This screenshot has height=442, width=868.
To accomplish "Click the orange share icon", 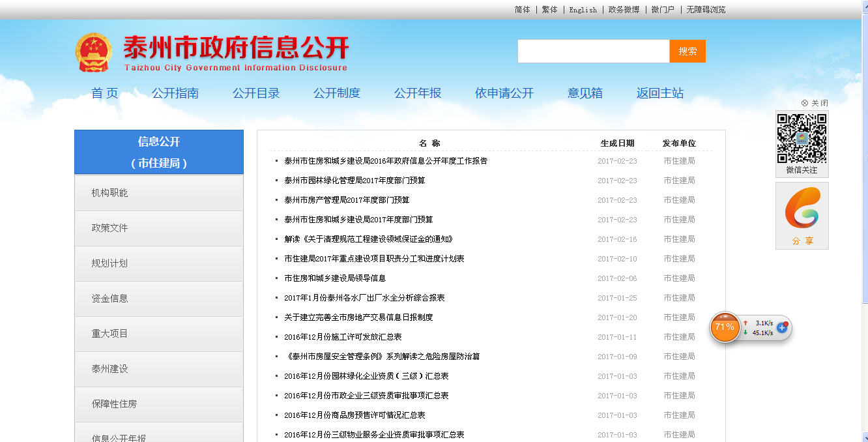I will click(x=802, y=210).
